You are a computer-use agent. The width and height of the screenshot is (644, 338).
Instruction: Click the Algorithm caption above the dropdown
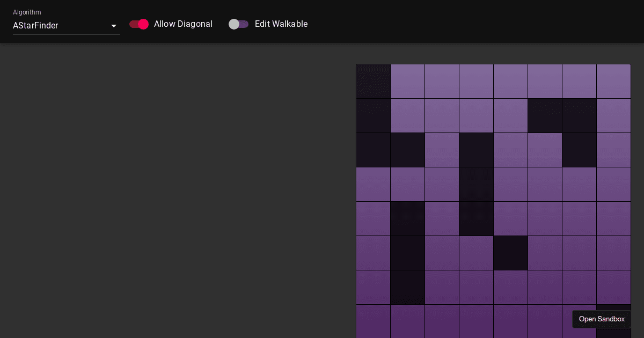[x=27, y=12]
